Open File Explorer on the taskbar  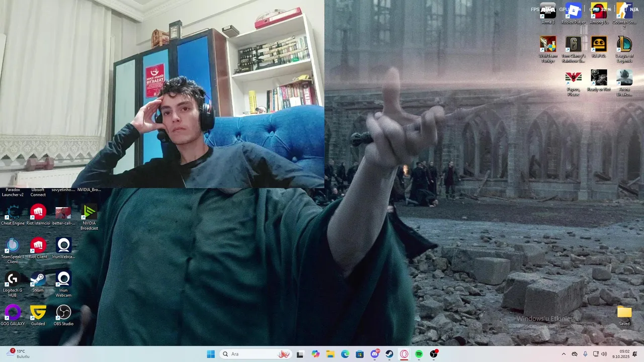(x=330, y=354)
